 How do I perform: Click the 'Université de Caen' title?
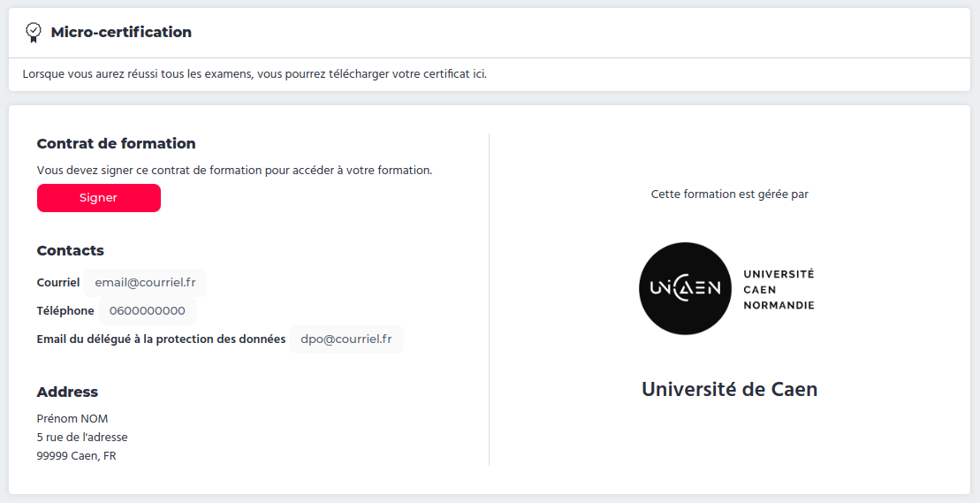pos(729,389)
